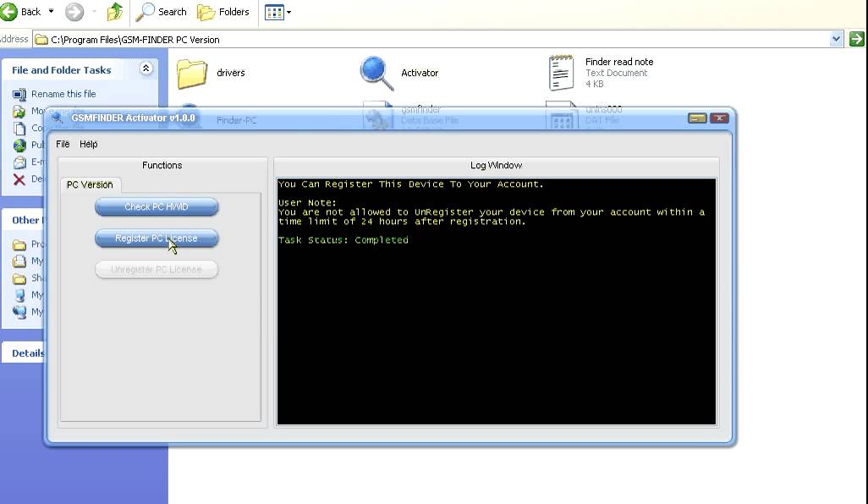Click the Forward arrow icon in Explorer
Screen dimensions: 868x504
pyautogui.click(x=74, y=12)
